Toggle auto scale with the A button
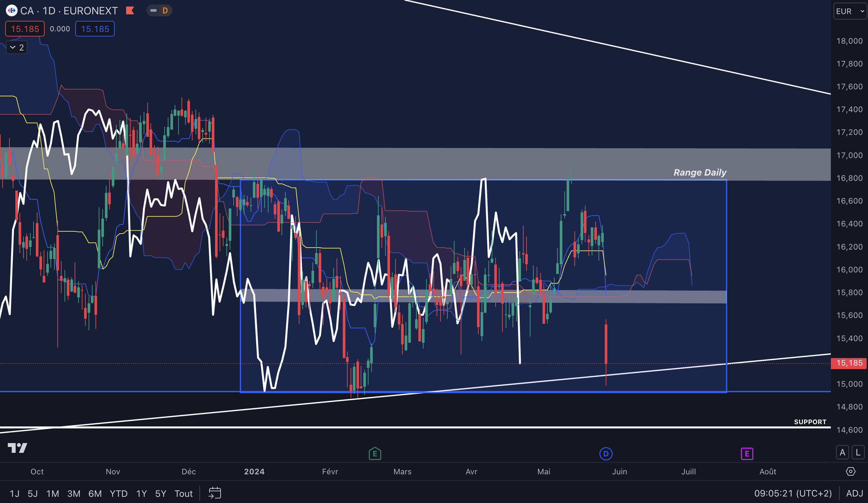Image resolution: width=868 pixels, height=503 pixels. 843,453
